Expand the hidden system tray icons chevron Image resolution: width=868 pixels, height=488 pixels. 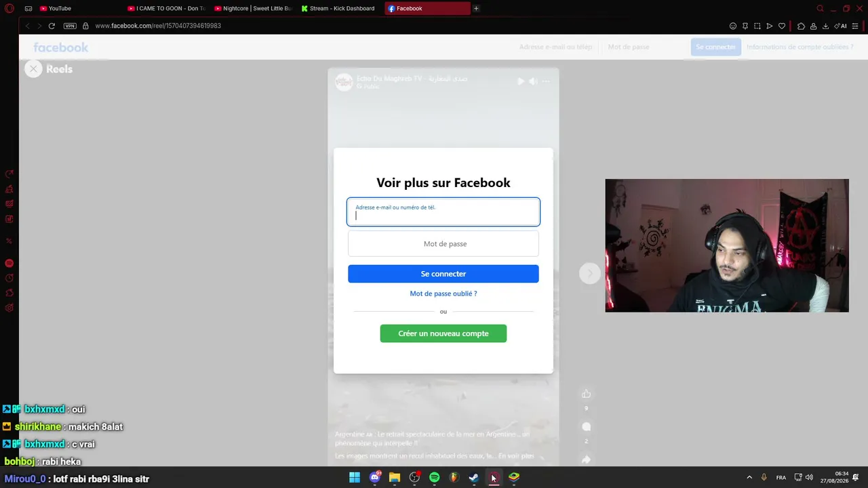[x=749, y=477]
